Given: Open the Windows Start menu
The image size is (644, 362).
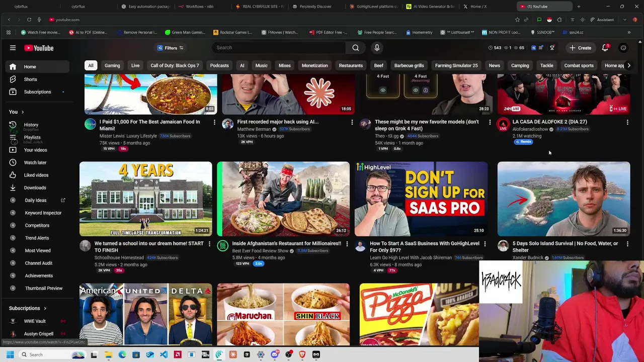Looking at the screenshot, I should (10, 354).
